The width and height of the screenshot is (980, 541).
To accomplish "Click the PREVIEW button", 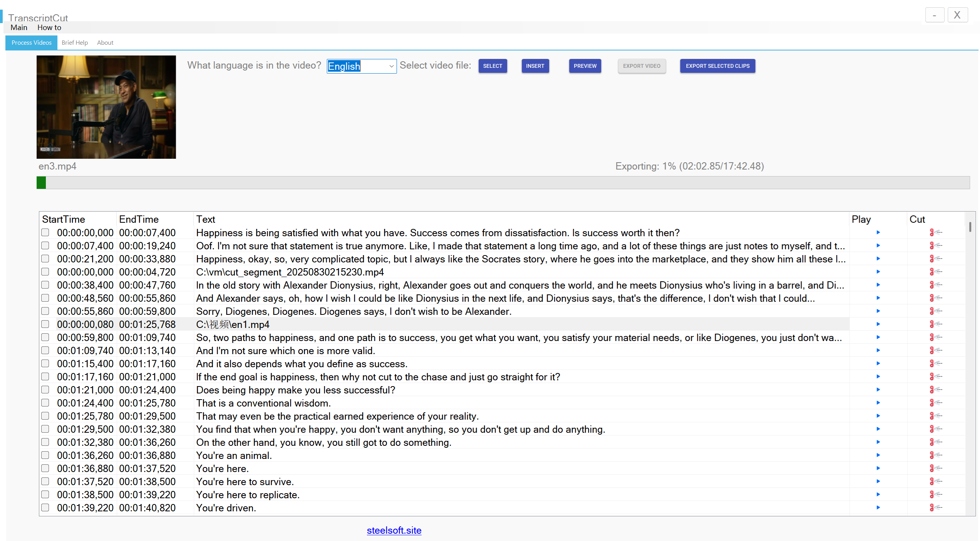I will [585, 66].
